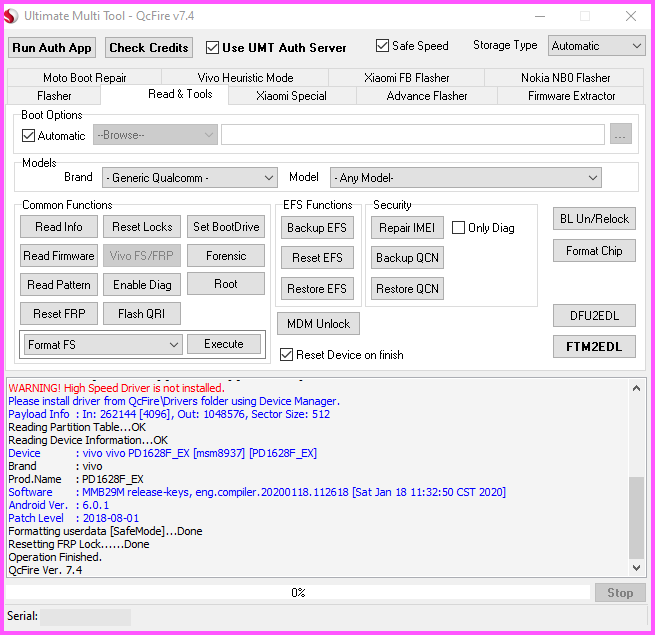Click the DFU2EDL button
The image size is (655, 635).
point(594,315)
